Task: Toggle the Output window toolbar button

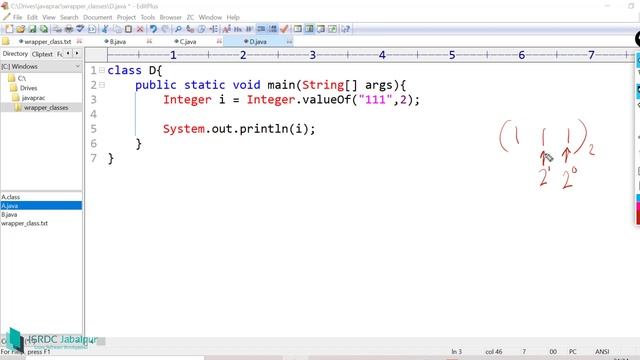Action: (x=321, y=29)
